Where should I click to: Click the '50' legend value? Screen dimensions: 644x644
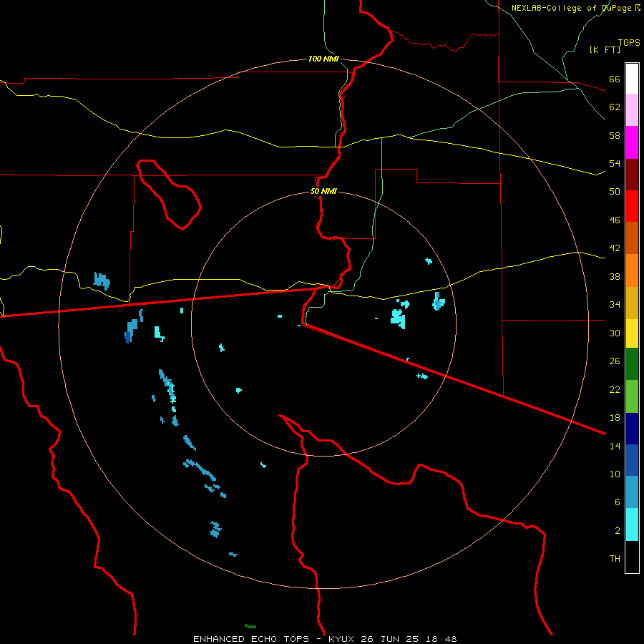coord(615,191)
